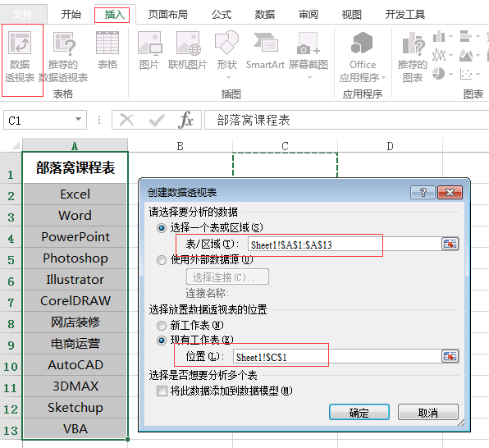Switch to the 数据 tab
This screenshot has width=489, height=448.
(265, 14)
